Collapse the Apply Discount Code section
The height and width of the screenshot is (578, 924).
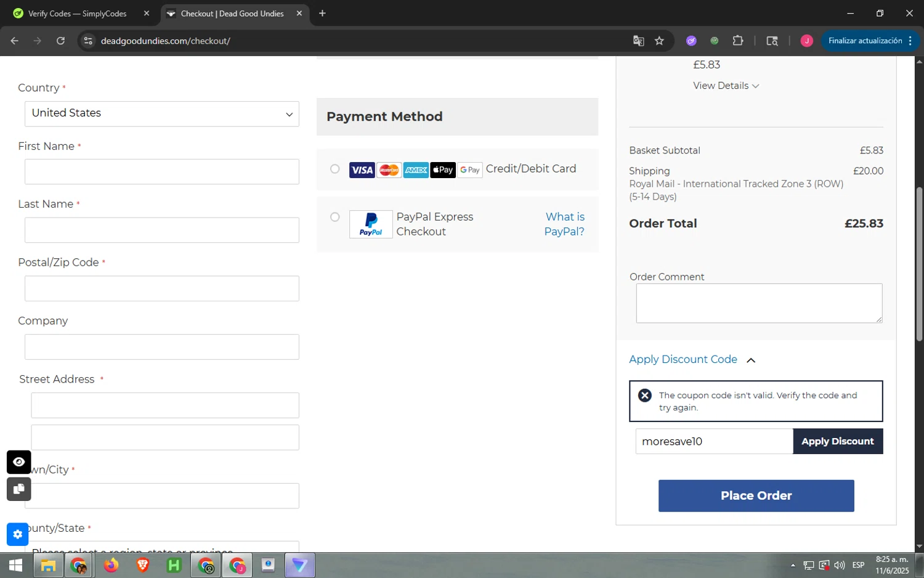click(x=692, y=359)
